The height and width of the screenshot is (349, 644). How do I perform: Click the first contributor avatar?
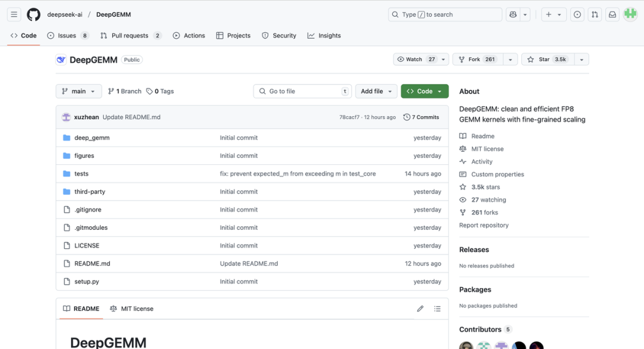tap(466, 345)
